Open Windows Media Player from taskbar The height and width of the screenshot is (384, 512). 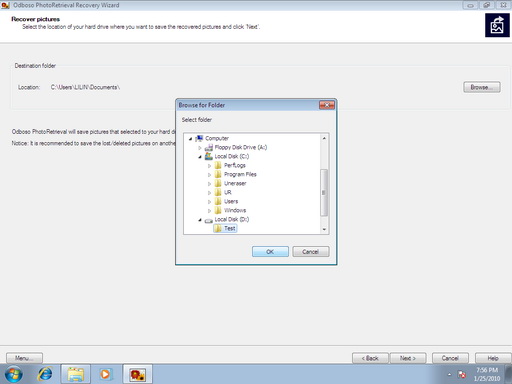click(105, 374)
